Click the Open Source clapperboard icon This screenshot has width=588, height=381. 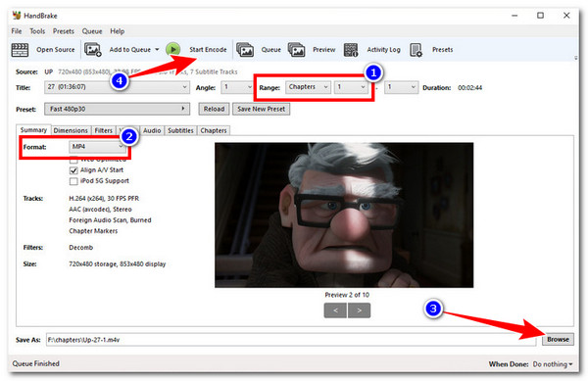pos(20,50)
